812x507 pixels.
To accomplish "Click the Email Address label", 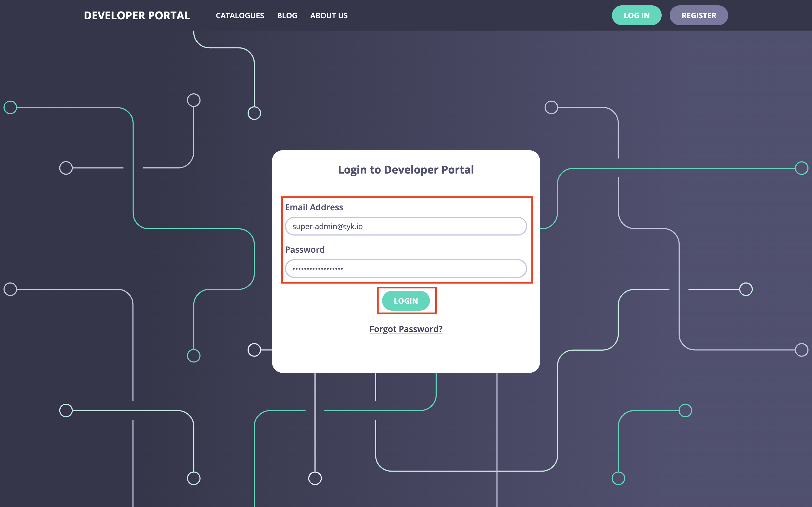I will point(314,207).
